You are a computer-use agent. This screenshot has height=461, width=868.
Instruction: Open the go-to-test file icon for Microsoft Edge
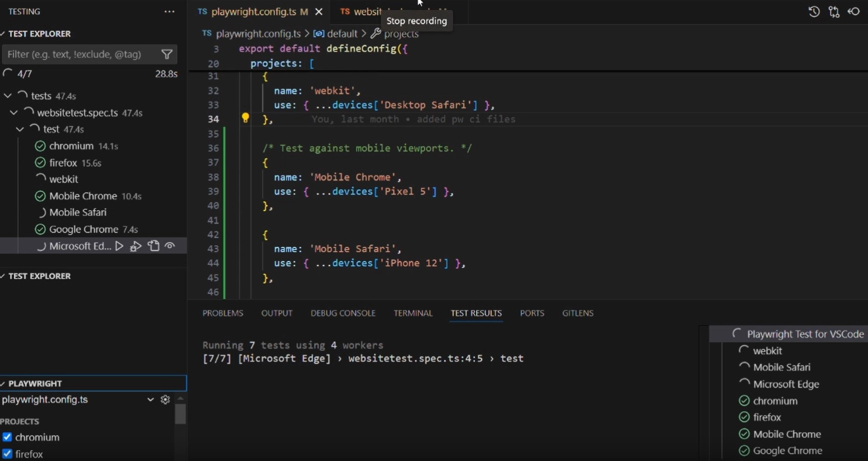[x=154, y=246]
